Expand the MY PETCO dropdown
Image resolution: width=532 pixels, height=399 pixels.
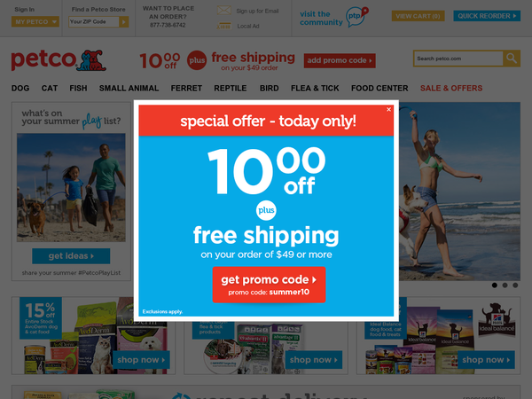coord(35,21)
